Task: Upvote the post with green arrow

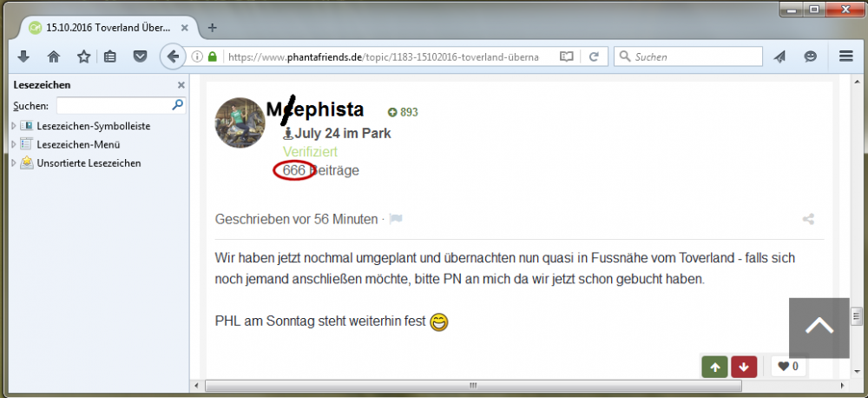Action: coord(714,367)
